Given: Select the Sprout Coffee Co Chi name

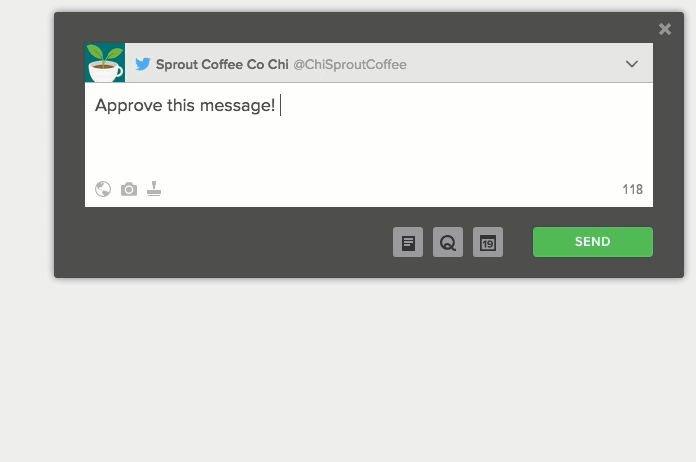Looking at the screenshot, I should tap(222, 64).
